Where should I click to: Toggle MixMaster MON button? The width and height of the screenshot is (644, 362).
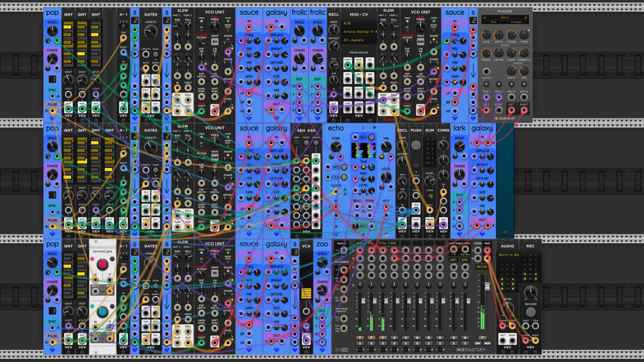tap(487, 343)
